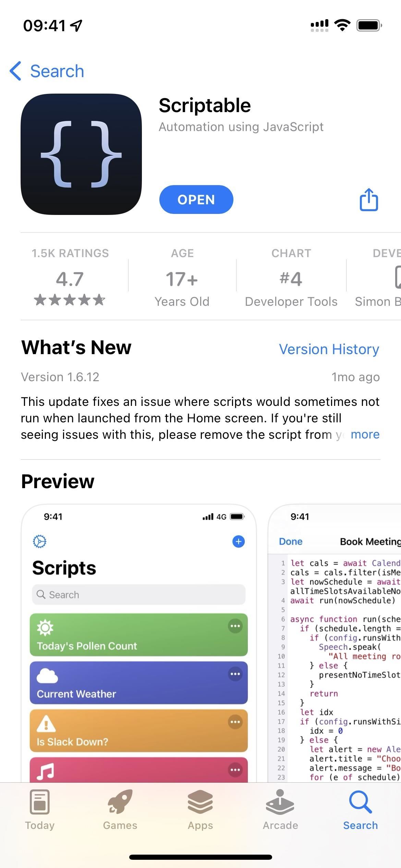Tap the music note icon on pink card
401x868 pixels.
click(46, 771)
